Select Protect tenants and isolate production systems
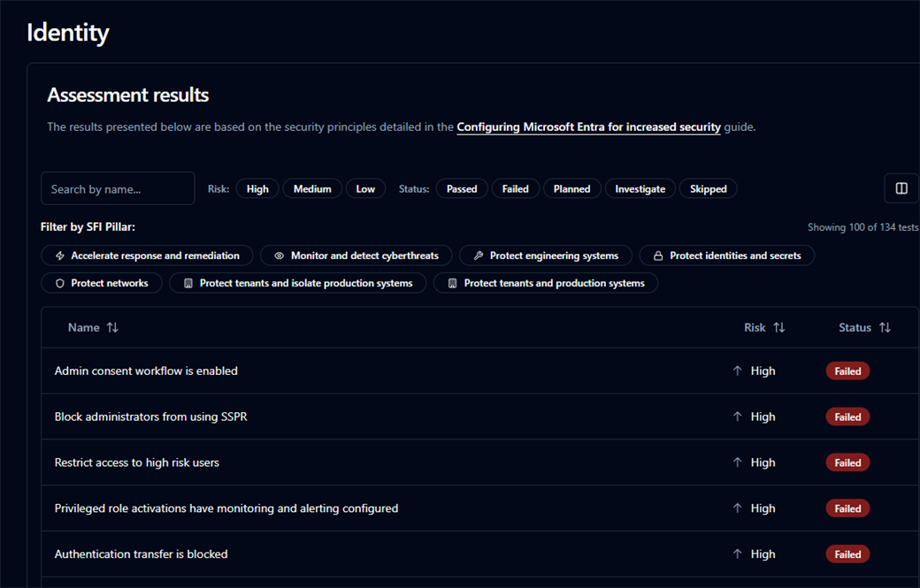Image resolution: width=920 pixels, height=588 pixels. (x=297, y=283)
